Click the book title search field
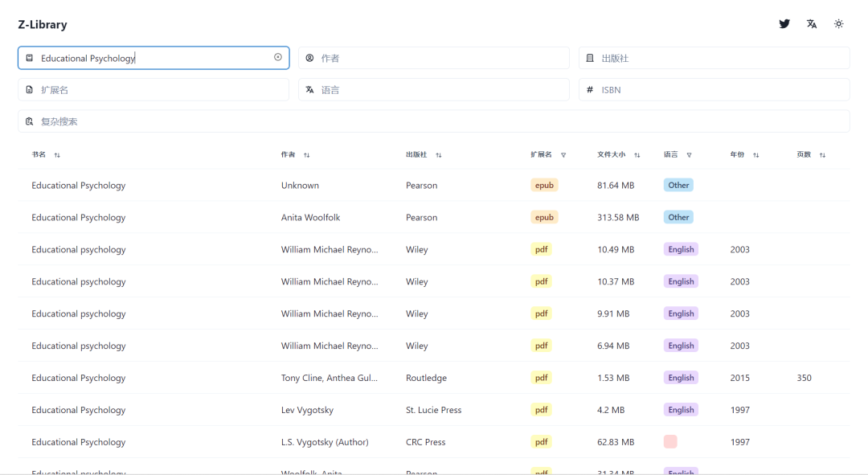868x475 pixels. coord(154,58)
